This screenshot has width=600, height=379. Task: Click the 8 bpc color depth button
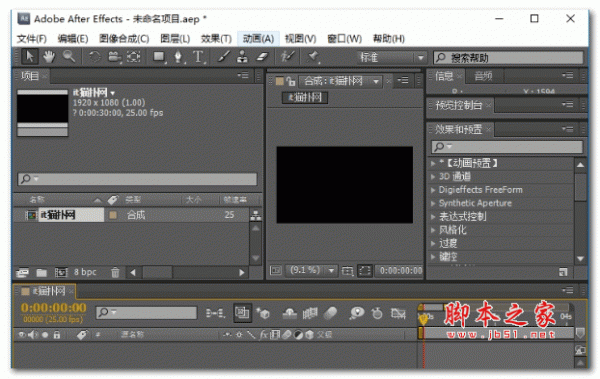(85, 272)
